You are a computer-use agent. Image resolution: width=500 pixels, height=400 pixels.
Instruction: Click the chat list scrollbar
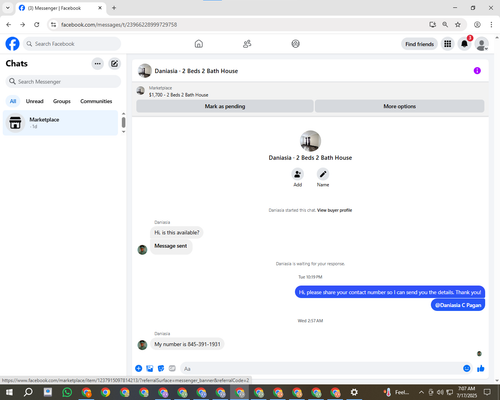point(123,122)
